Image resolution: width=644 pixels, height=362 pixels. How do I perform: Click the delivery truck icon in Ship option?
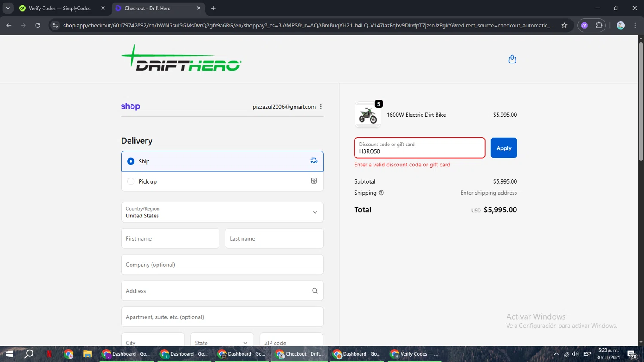click(314, 161)
